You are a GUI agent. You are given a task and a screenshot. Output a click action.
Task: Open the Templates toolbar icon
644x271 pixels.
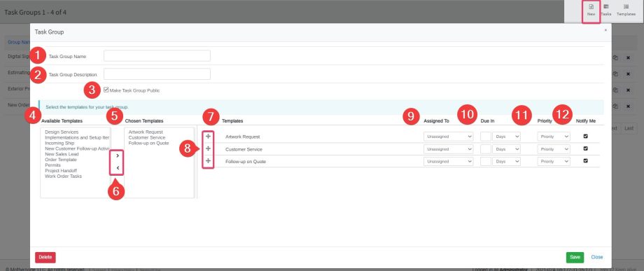[626, 11]
